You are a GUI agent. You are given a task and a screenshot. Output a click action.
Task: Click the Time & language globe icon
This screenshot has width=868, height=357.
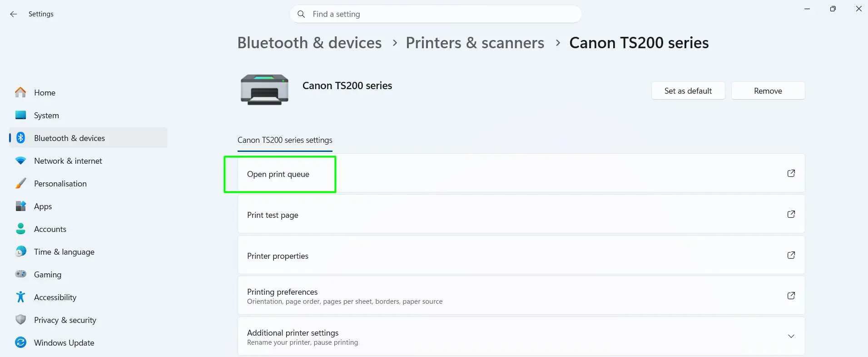tap(20, 251)
